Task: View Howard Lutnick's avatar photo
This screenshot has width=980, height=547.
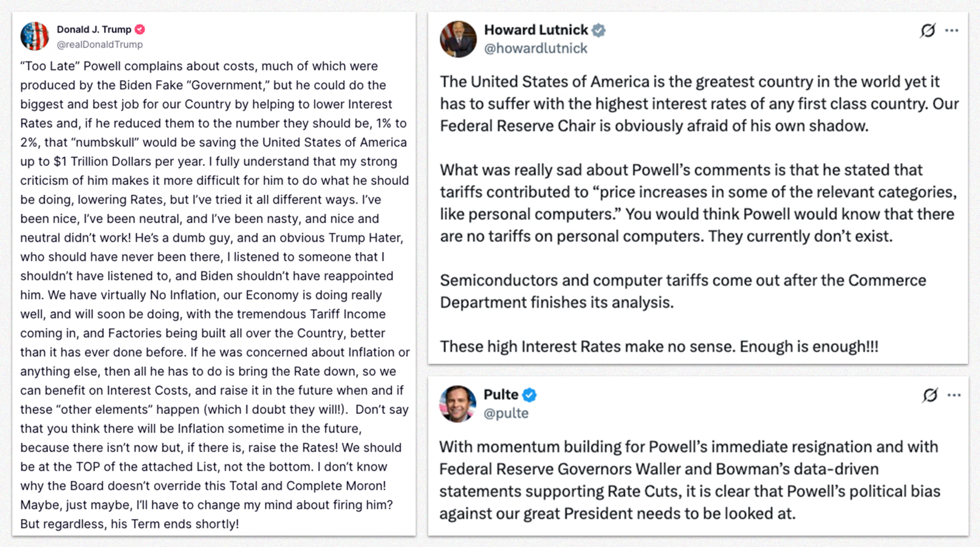Action: click(x=458, y=39)
